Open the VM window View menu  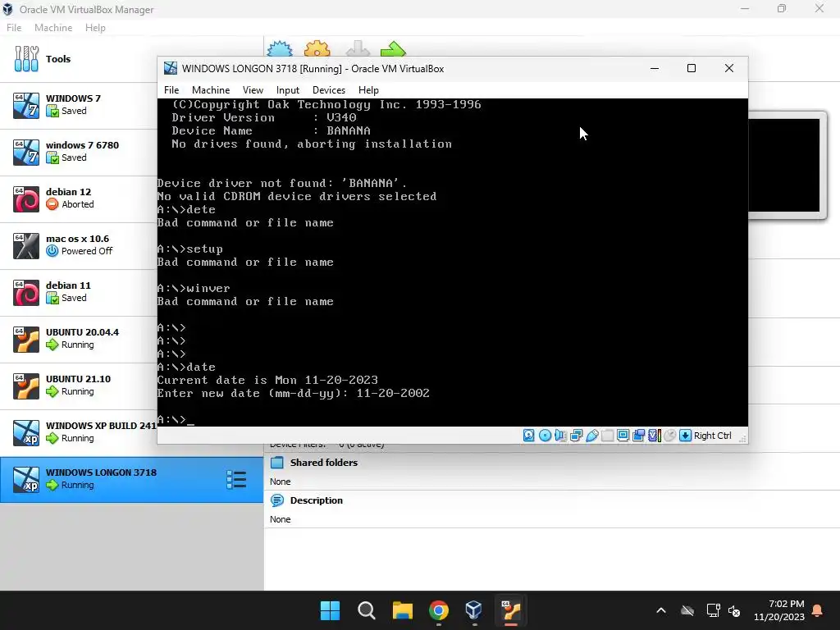pyautogui.click(x=253, y=90)
